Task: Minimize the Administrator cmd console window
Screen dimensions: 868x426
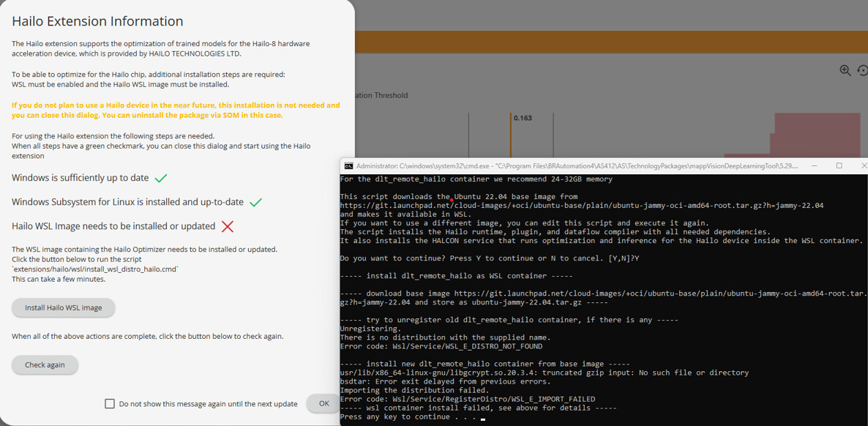Action: (814, 165)
